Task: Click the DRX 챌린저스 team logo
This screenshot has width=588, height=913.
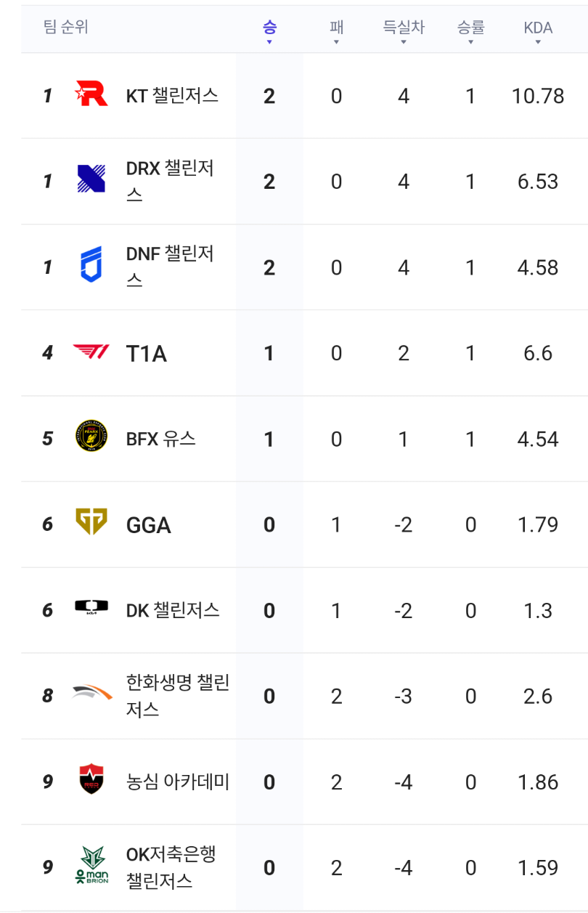Action: tap(91, 180)
